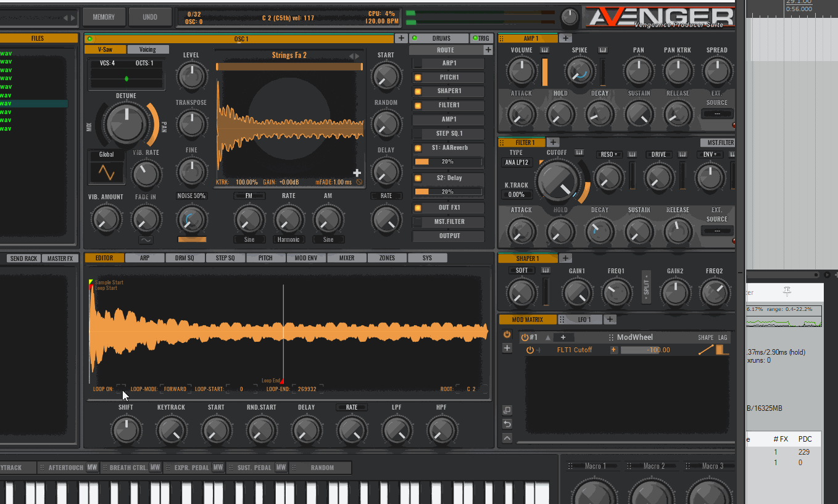Image resolution: width=838 pixels, height=504 pixels.
Task: Switch to the MIXER tab
Action: [347, 258]
